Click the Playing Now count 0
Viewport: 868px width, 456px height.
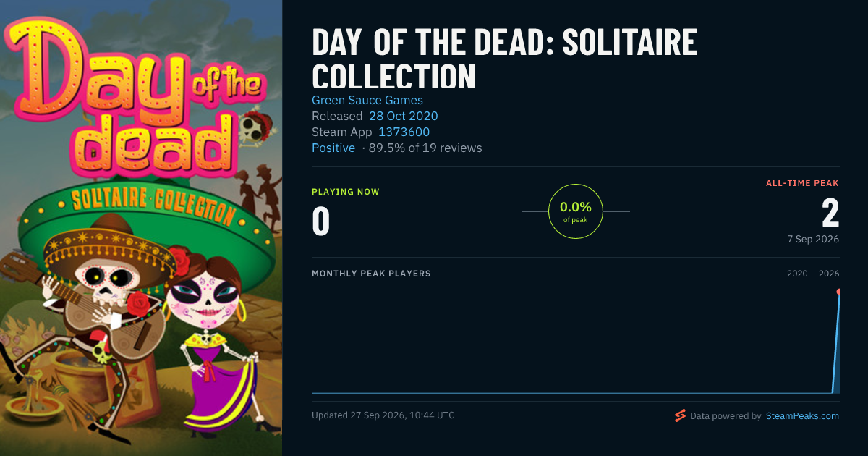[x=320, y=221]
